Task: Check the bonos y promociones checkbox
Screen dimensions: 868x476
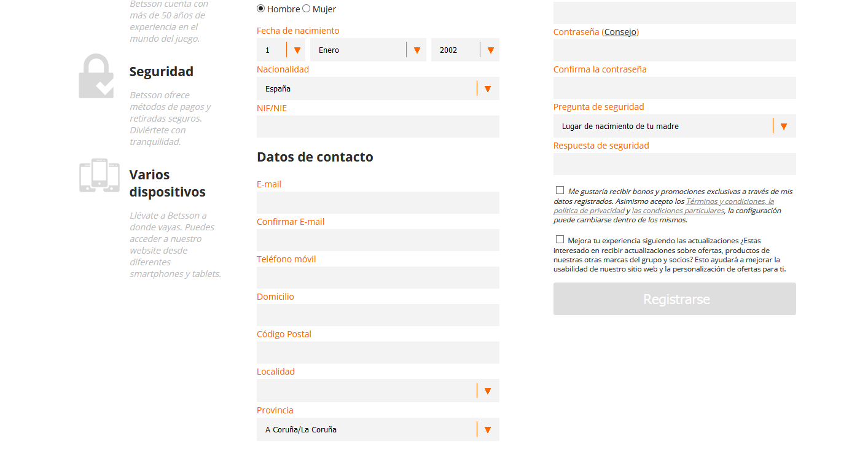Action: pyautogui.click(x=560, y=190)
